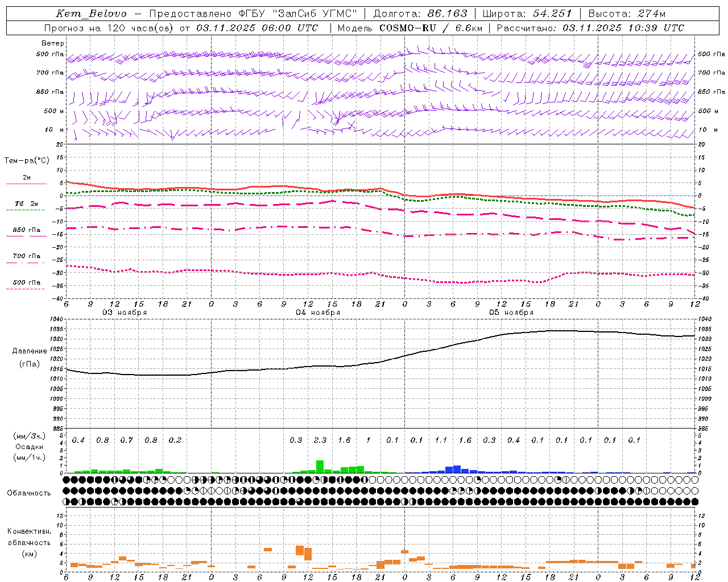
Task: Click the 04 ноября date label
Action: [318, 313]
